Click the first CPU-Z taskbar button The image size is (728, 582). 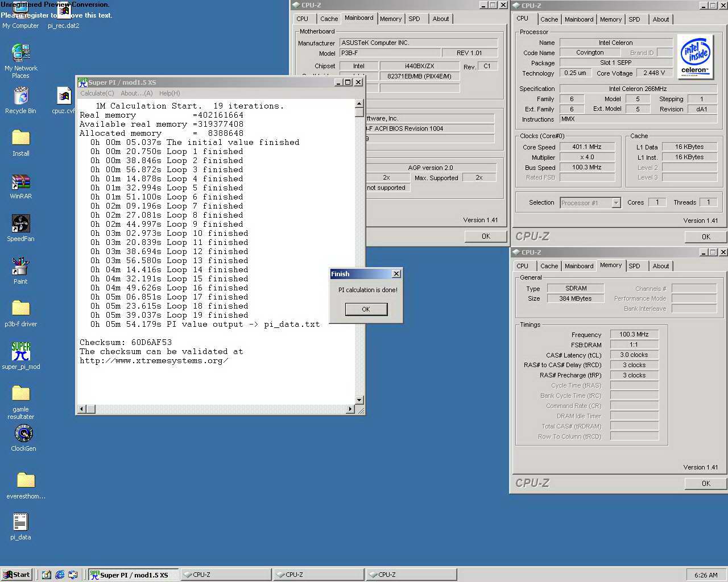[226, 575]
